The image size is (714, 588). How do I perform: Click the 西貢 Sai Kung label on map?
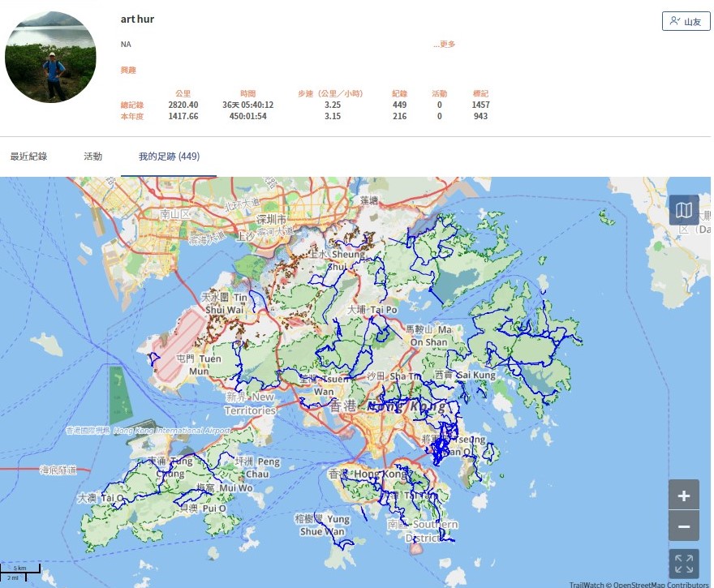464,376
